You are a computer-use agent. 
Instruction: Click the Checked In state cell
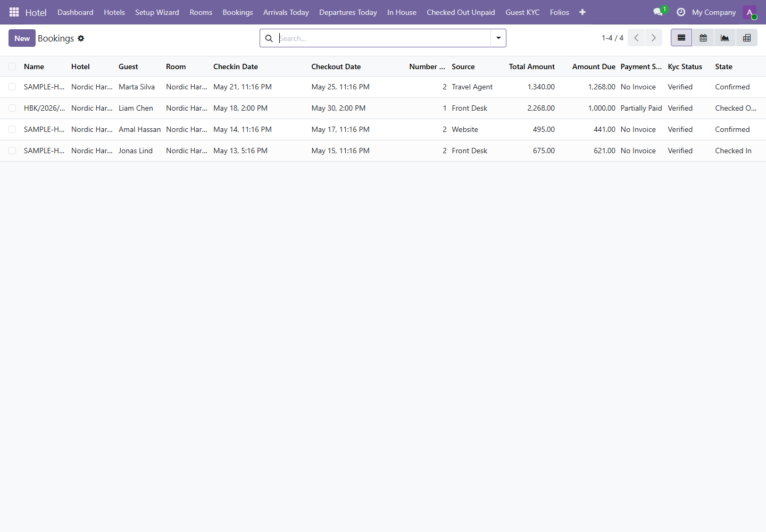click(x=734, y=151)
